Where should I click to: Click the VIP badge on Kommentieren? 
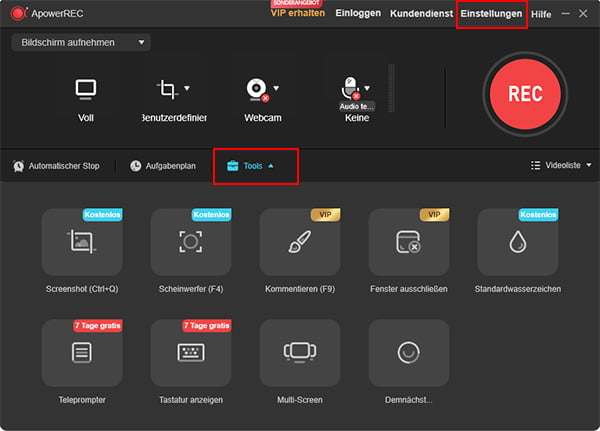pyautogui.click(x=325, y=214)
